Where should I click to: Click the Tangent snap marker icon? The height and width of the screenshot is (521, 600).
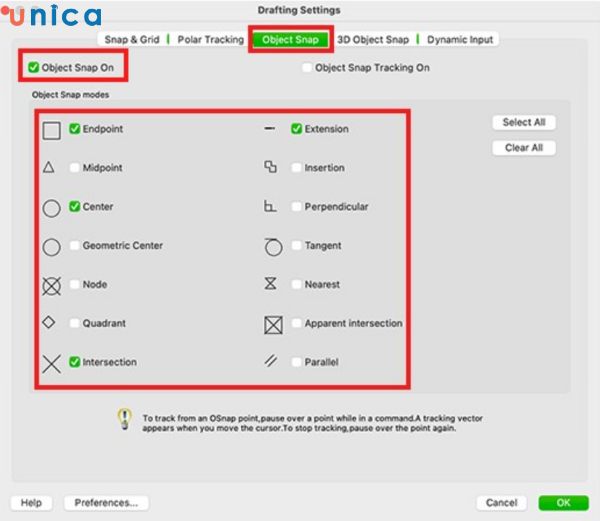tap(273, 247)
